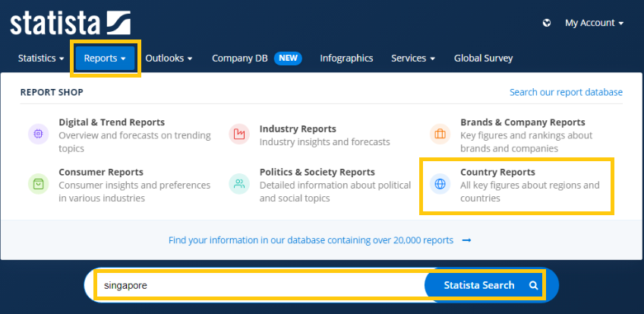Image resolution: width=644 pixels, height=314 pixels.
Task: Click the Statista Search button
Action: tap(491, 285)
